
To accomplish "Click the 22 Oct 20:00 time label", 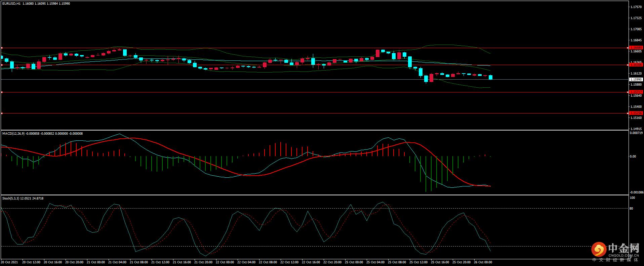I will point(332,262).
